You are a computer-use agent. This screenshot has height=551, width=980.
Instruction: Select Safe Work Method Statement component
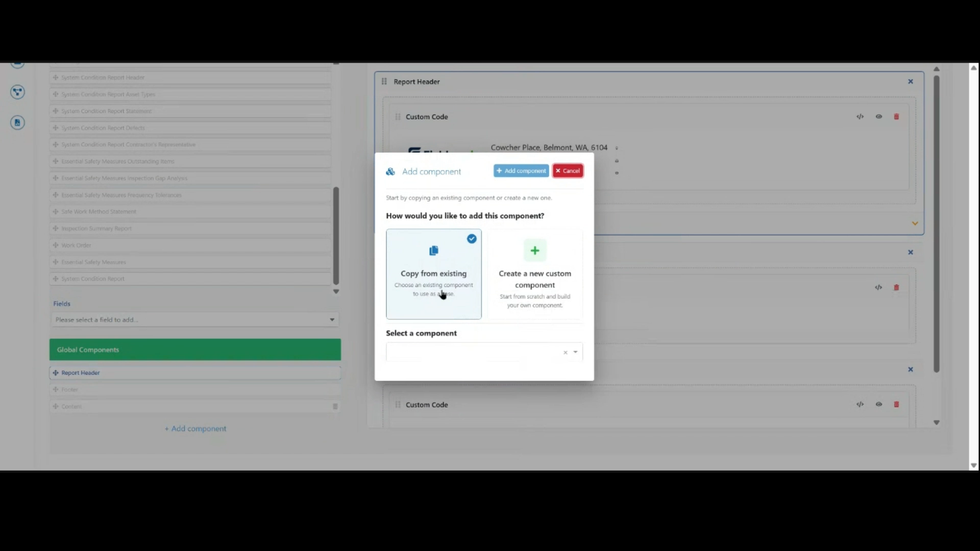pyautogui.click(x=190, y=212)
